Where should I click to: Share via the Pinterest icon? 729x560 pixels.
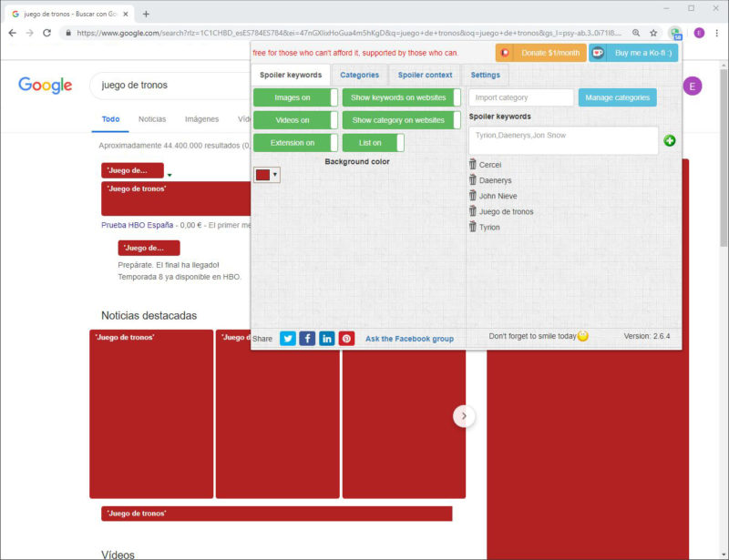[346, 339]
